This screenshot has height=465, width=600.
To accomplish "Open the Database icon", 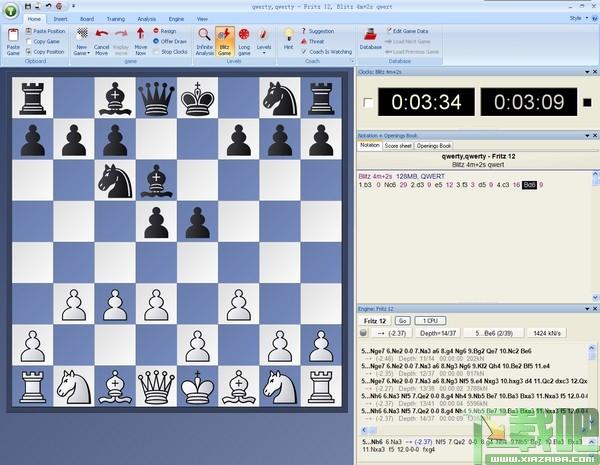I will click(370, 34).
